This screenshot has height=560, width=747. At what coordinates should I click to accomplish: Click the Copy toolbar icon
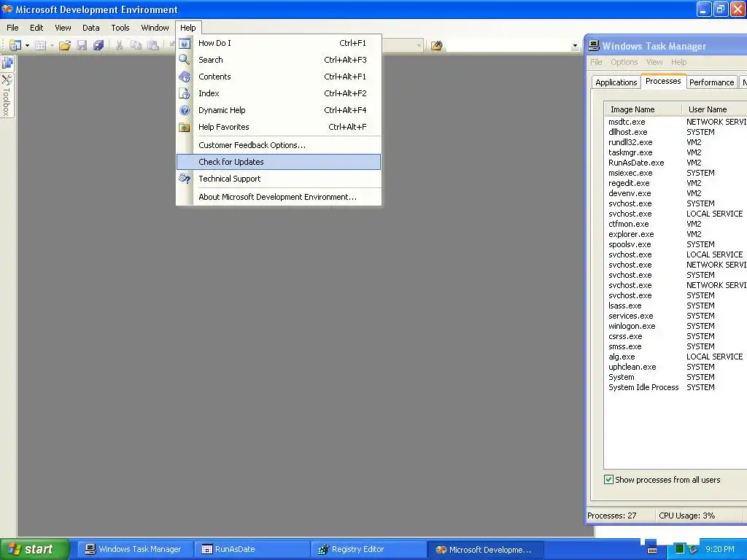[x=136, y=45]
